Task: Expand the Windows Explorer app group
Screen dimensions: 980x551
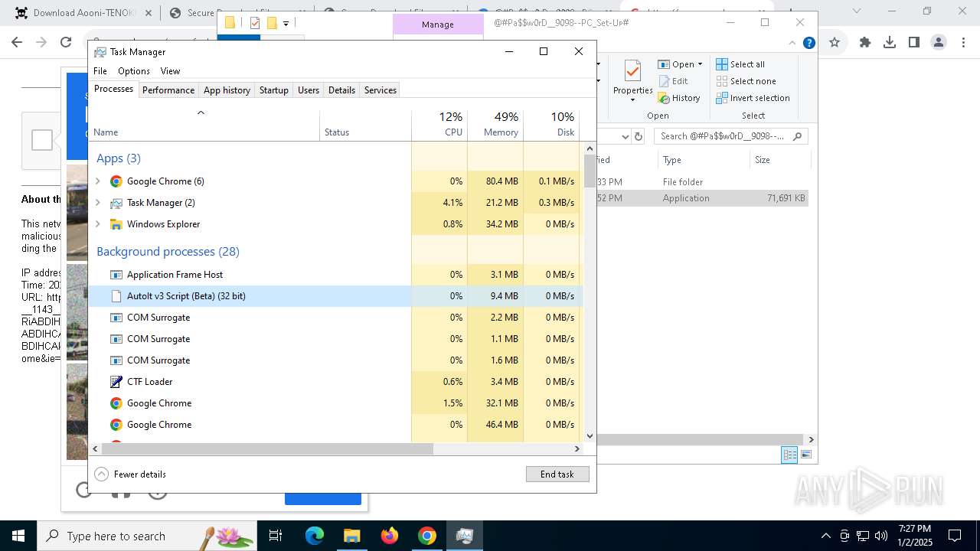Action: [97, 224]
